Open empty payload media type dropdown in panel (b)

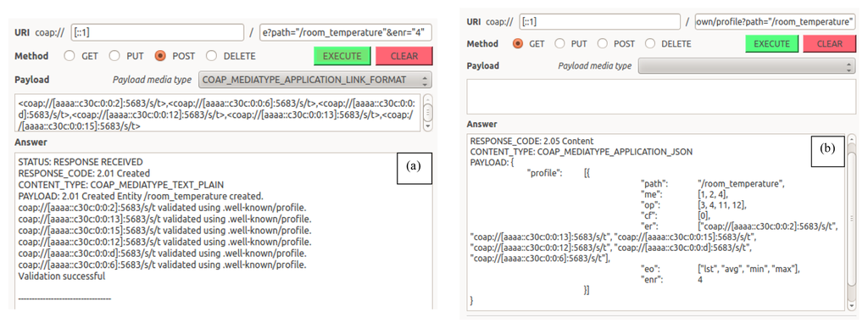[747, 66]
